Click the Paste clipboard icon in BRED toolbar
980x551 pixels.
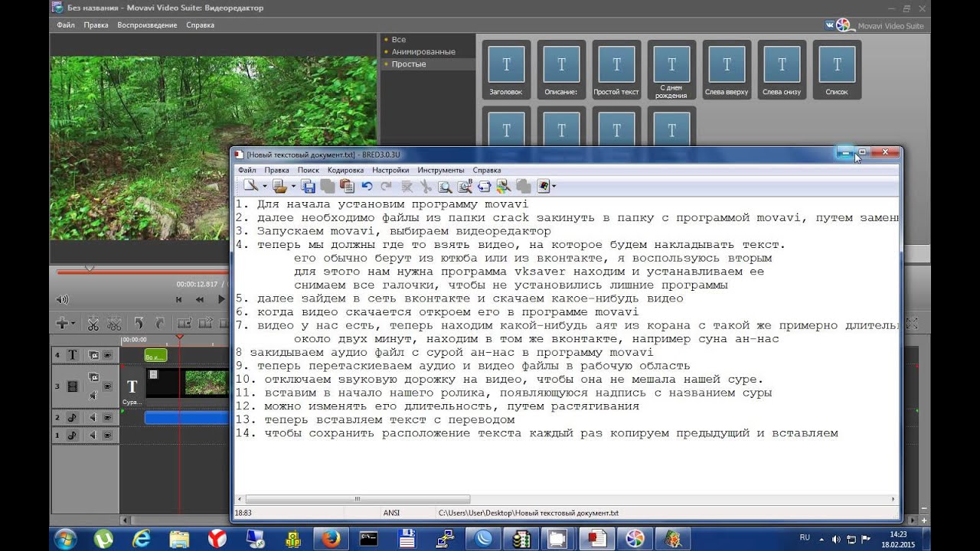tap(347, 186)
